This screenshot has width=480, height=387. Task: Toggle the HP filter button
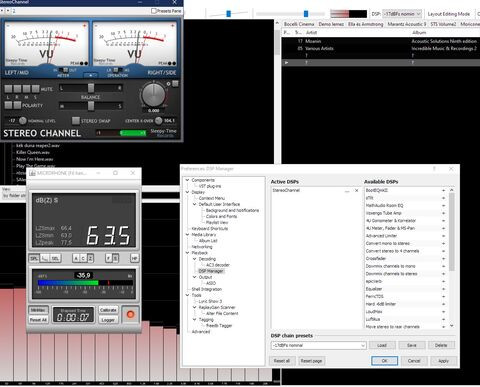[x=134, y=258]
